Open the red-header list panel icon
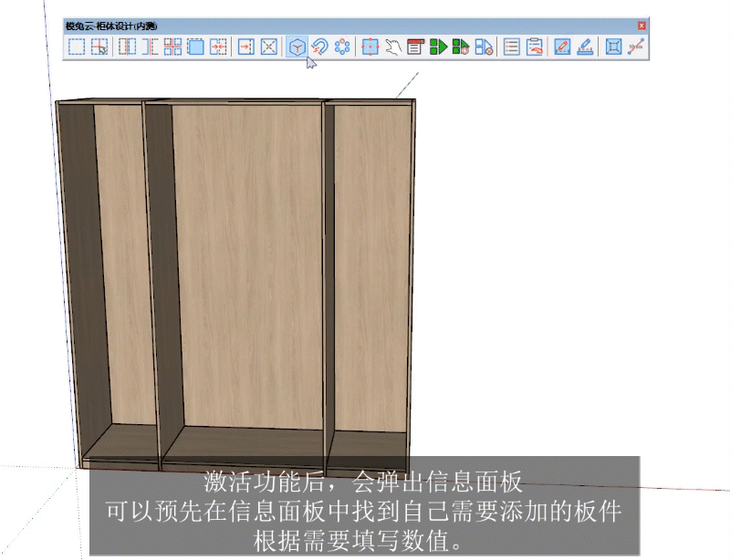This screenshot has height=560, width=730. tap(415, 47)
